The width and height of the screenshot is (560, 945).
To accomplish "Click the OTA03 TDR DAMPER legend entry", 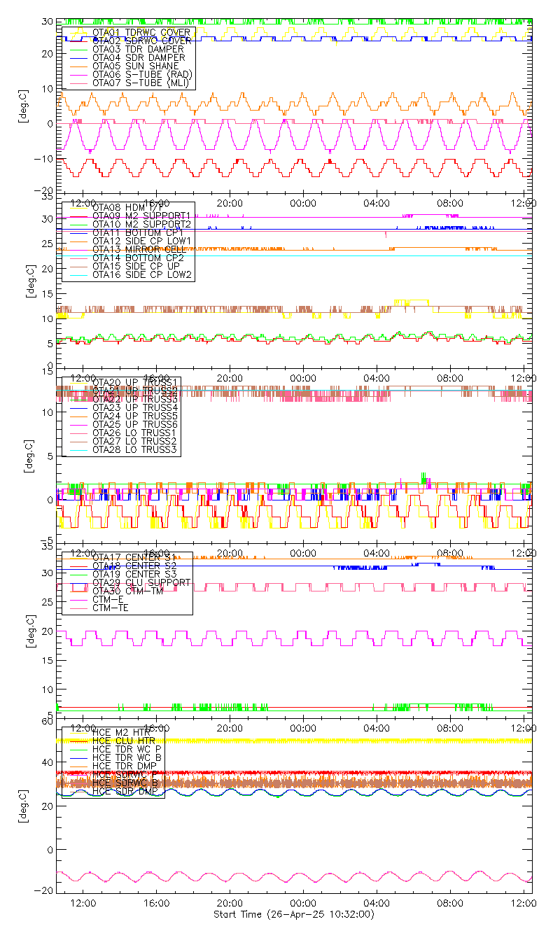I will [x=138, y=49].
